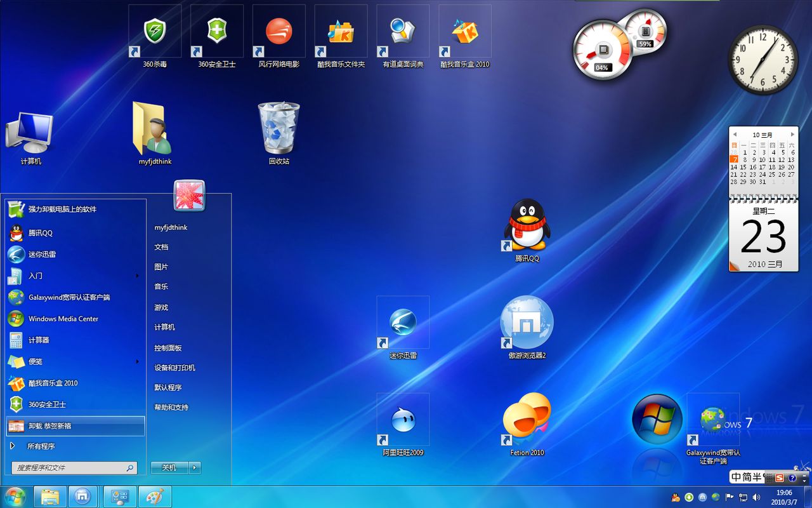Open 默认程序 in Start menu
Screen dimensions: 812x508
(168, 387)
